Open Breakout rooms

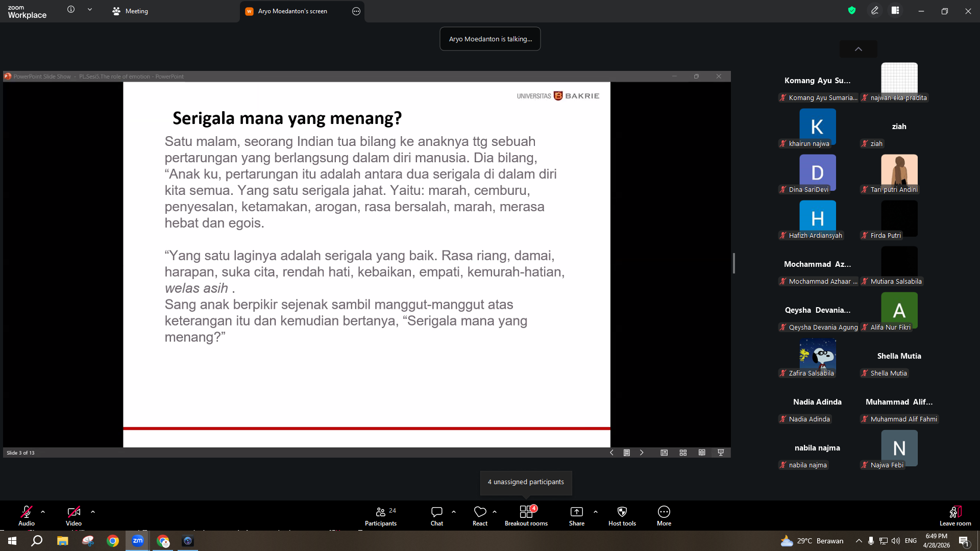click(x=526, y=516)
